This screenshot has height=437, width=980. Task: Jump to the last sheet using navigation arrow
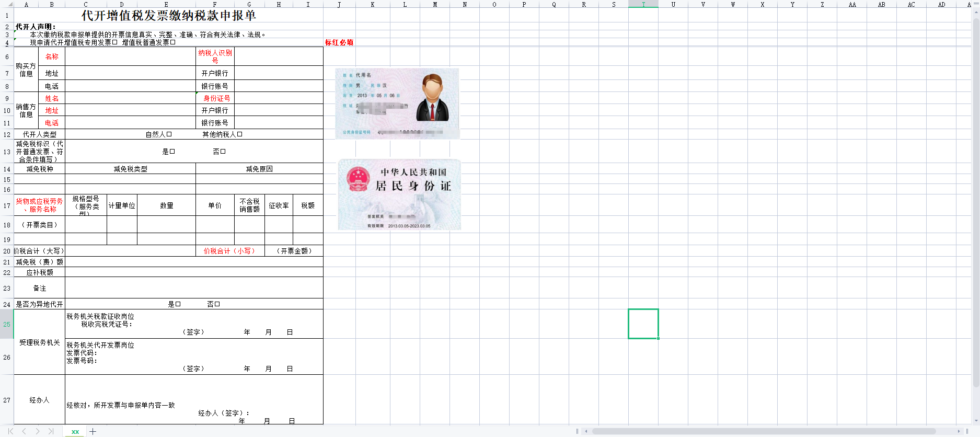tap(51, 431)
